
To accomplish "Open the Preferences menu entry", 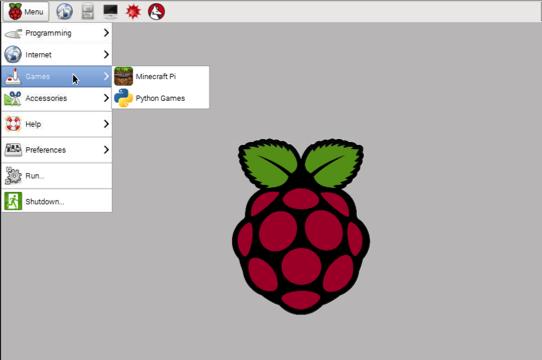I will tap(56, 150).
